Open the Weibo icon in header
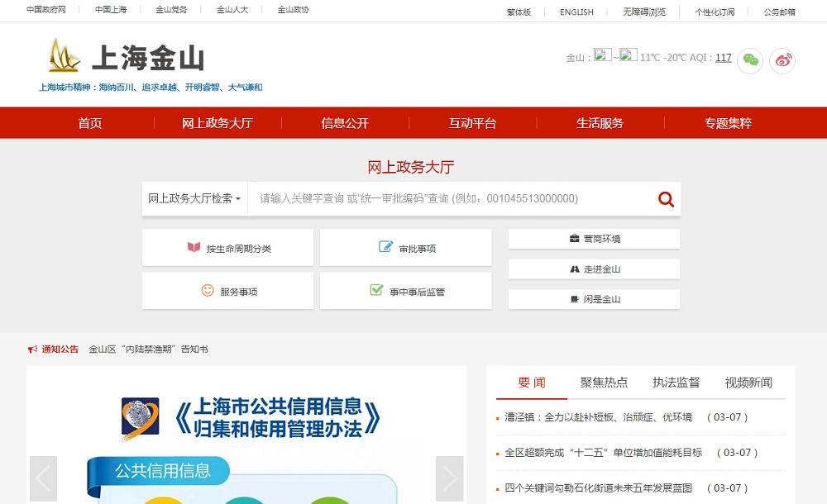The height and width of the screenshot is (504, 827). 782,60
